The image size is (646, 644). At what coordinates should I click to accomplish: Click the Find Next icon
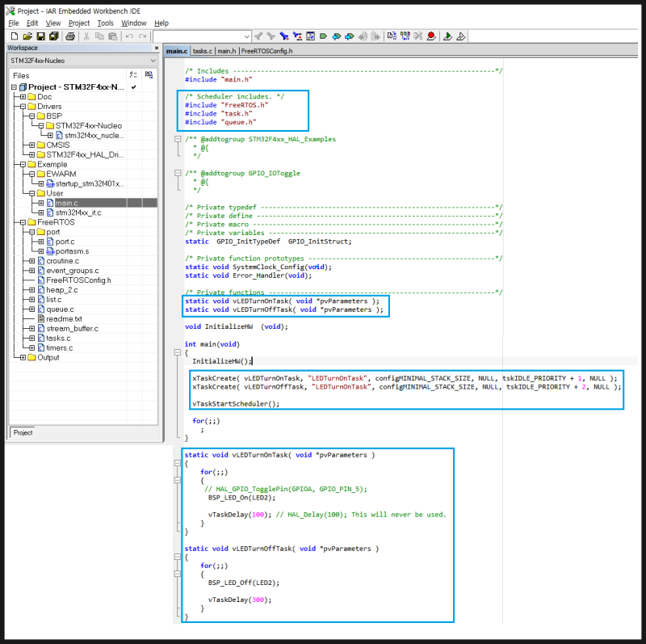(x=271, y=36)
